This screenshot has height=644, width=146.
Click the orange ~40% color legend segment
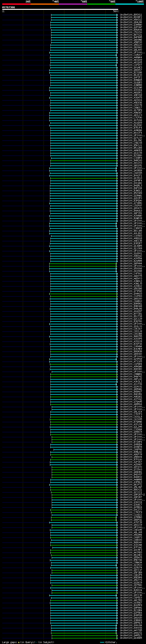coord(45,4)
